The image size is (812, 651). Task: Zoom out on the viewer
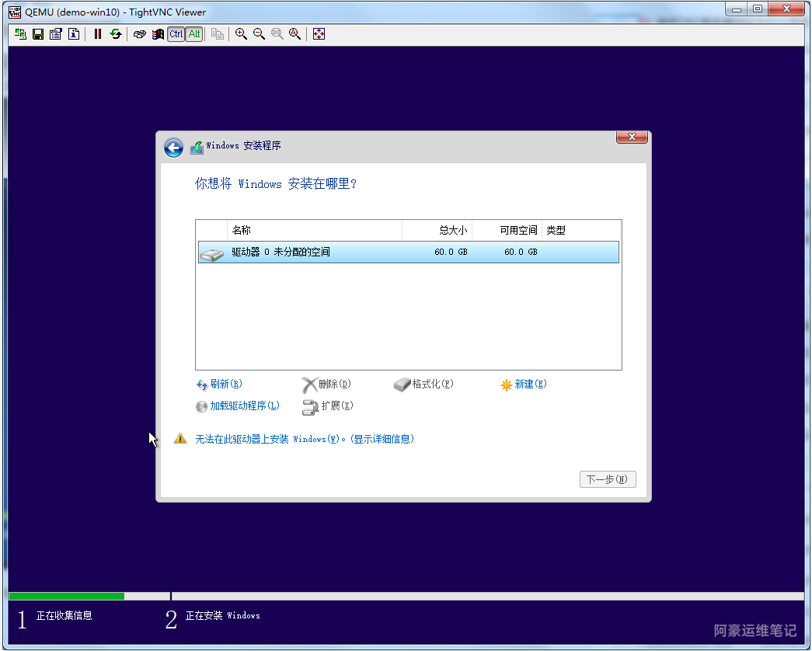pyautogui.click(x=259, y=34)
